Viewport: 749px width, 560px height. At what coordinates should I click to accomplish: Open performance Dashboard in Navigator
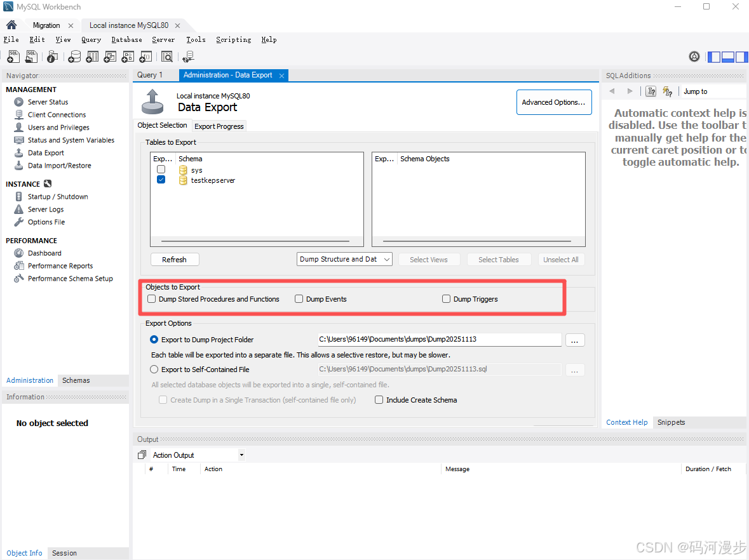44,253
